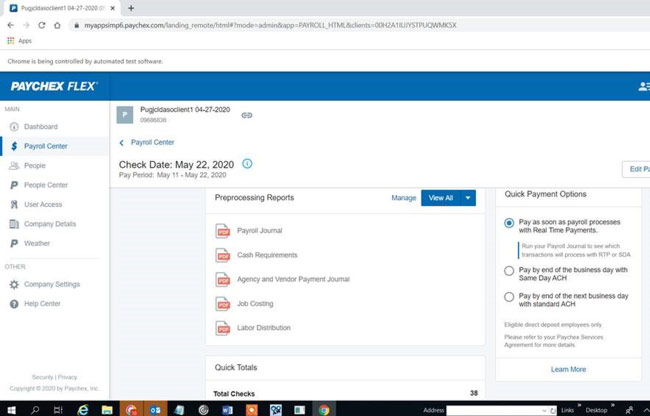The image size is (650, 416).
Task: Open the Payroll Journal PDF icon
Action: click(223, 231)
